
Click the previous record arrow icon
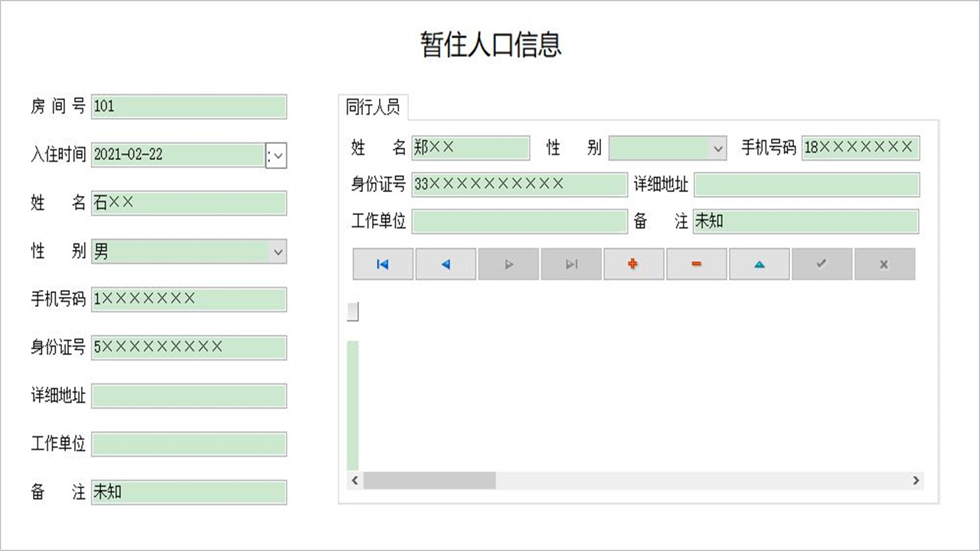pyautogui.click(x=445, y=264)
